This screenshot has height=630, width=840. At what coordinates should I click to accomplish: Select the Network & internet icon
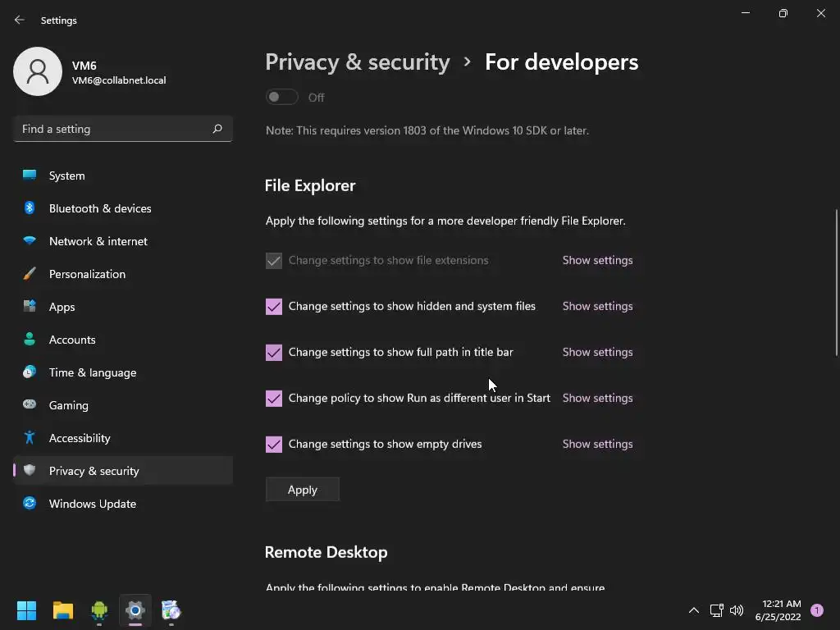coord(30,241)
